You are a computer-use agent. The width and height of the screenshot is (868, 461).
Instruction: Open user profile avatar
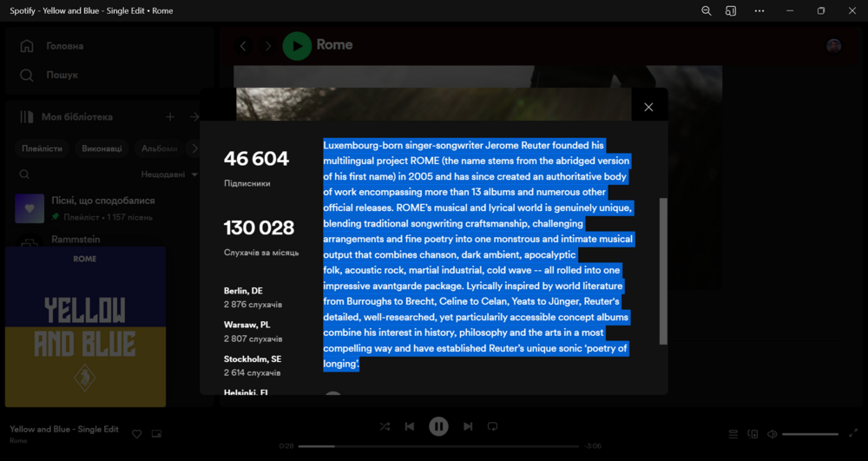pos(833,46)
